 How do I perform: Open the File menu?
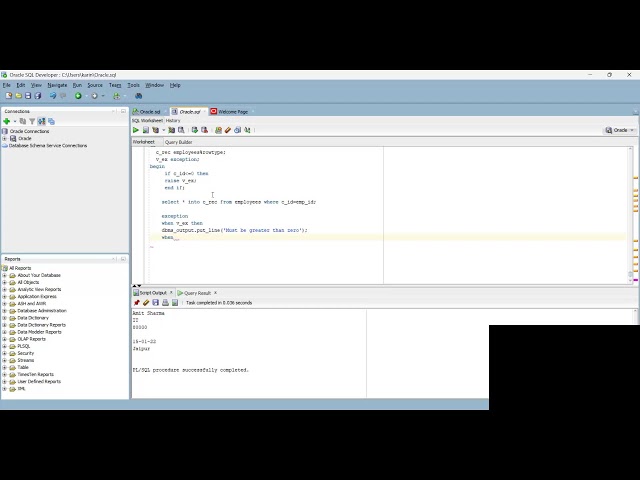pyautogui.click(x=7, y=85)
